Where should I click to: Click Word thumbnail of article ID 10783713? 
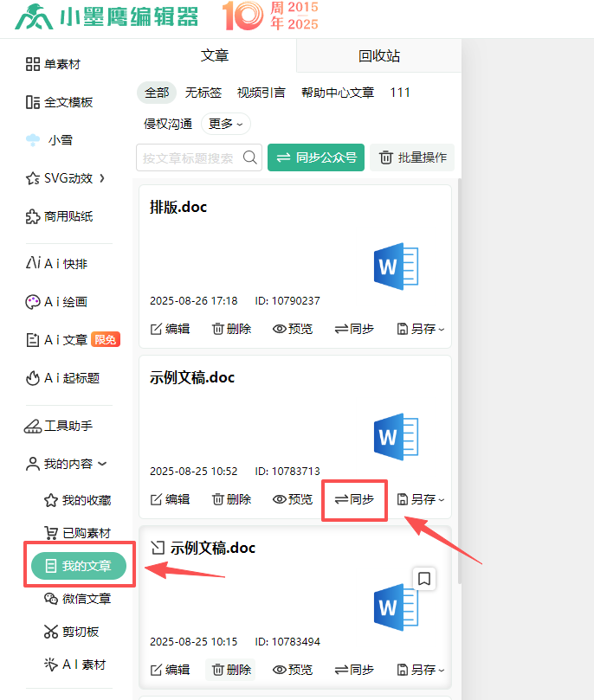[x=396, y=437]
